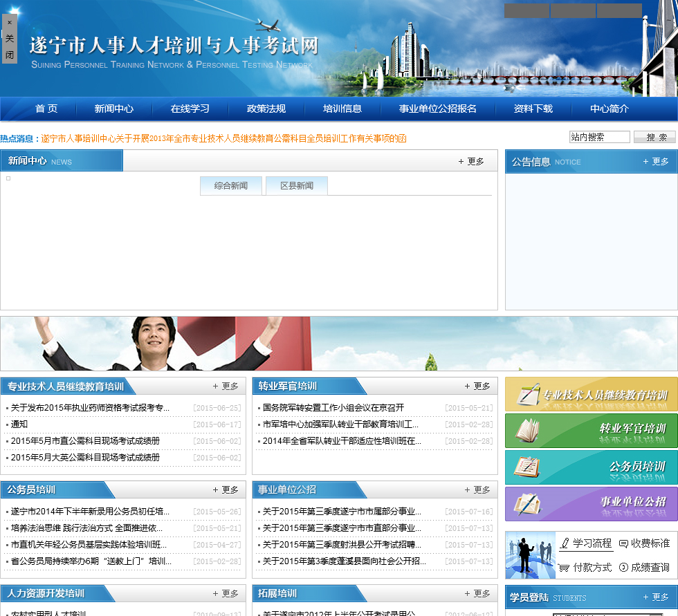
Task: Open article 2015年5月市直公需科目现场考试成绩册
Action: coord(85,440)
